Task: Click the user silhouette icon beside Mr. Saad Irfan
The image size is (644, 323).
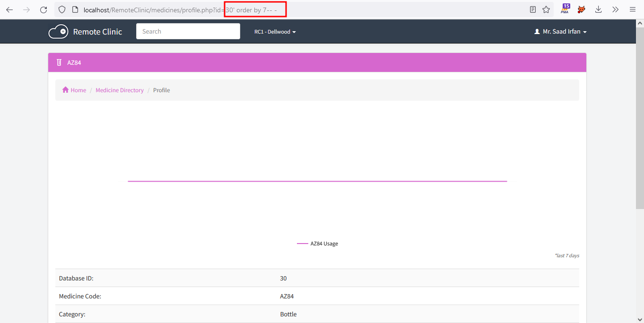Action: pos(537,32)
